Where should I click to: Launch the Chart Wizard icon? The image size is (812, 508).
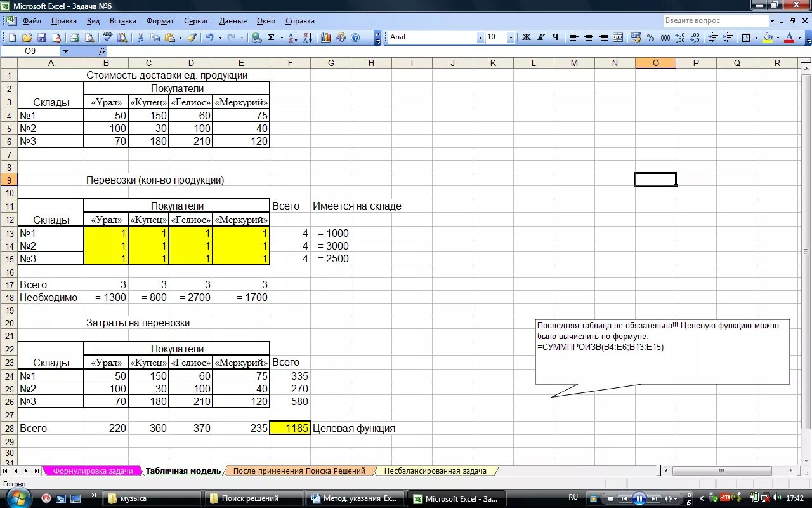326,37
